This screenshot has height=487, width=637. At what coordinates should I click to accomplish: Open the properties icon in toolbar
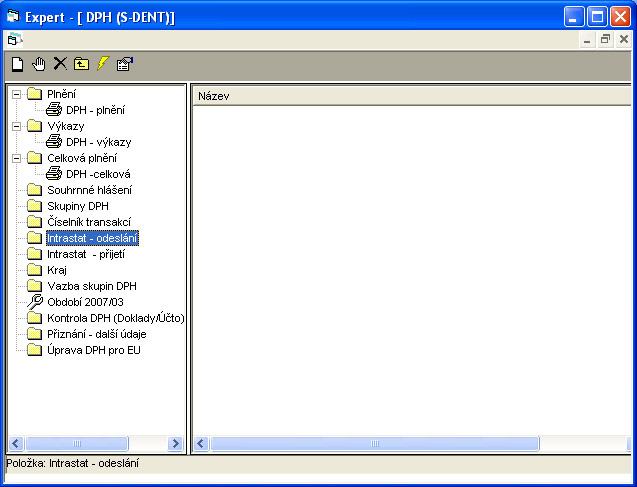(124, 64)
